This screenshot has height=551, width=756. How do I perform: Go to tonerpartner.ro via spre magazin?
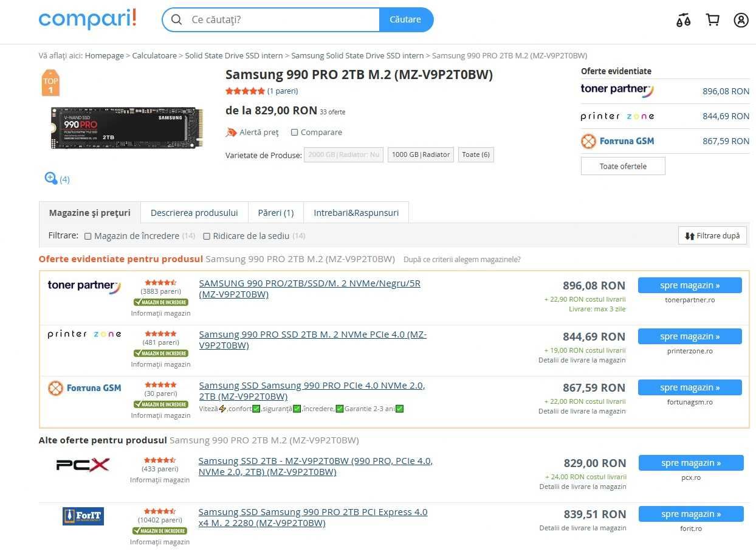(690, 285)
